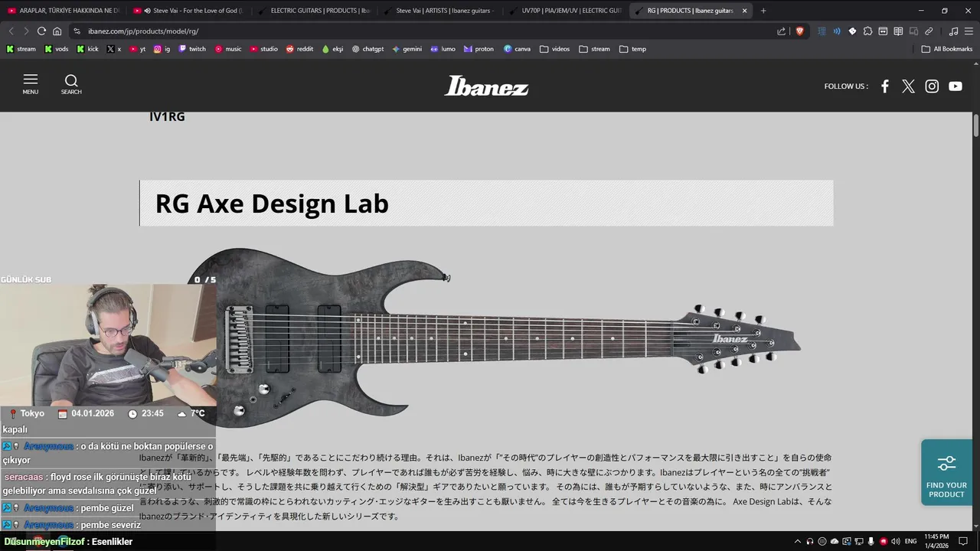Open Ibanez Instagram icon
The image size is (980, 551).
[932, 86]
